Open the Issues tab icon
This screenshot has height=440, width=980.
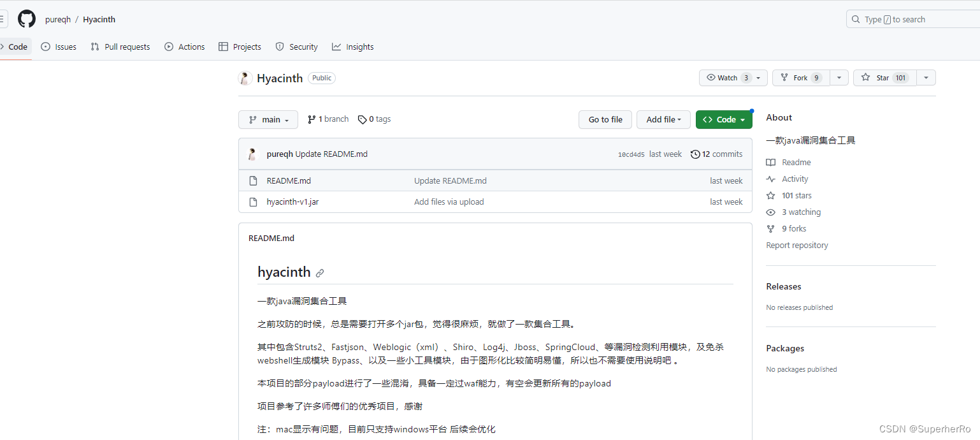click(x=45, y=46)
